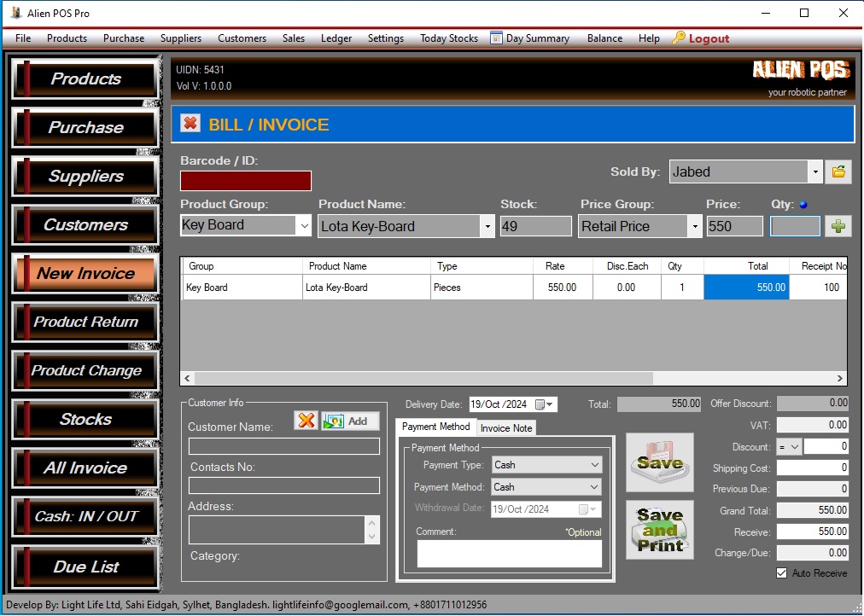
Task: Toggle the Auto Receive checkbox
Action: pos(781,573)
